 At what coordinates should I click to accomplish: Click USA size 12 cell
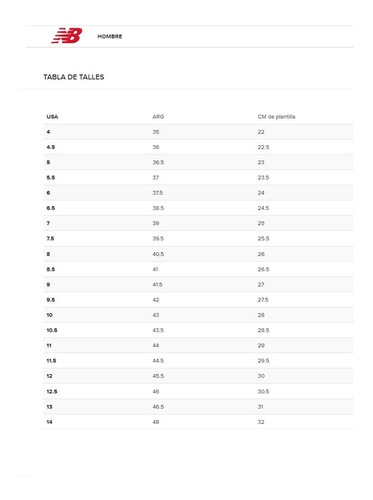(49, 376)
